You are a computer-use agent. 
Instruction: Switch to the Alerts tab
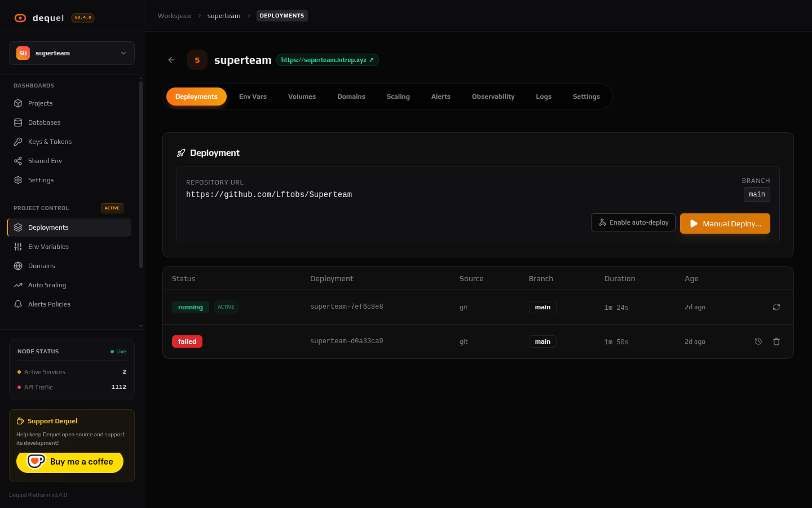(x=441, y=97)
